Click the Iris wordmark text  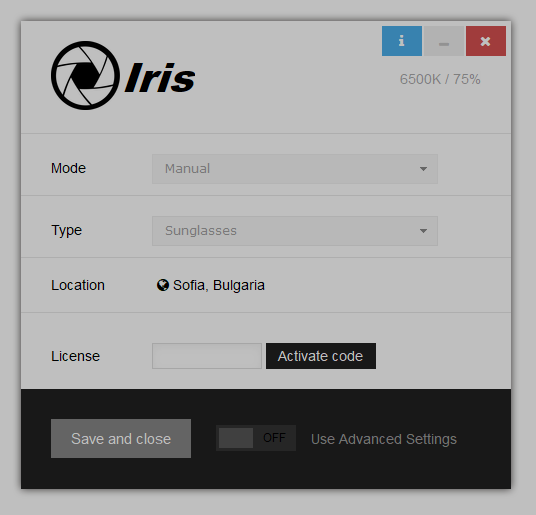click(x=160, y=78)
